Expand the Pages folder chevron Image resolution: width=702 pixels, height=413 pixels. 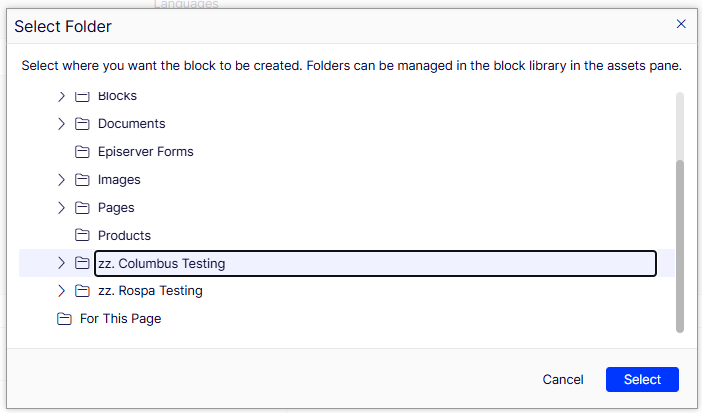(x=61, y=208)
